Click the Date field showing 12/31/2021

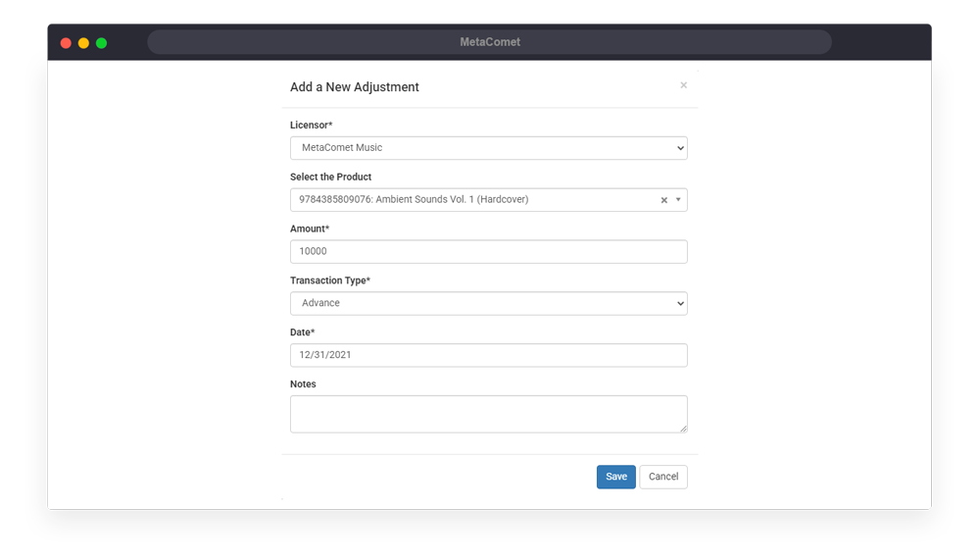click(x=488, y=355)
